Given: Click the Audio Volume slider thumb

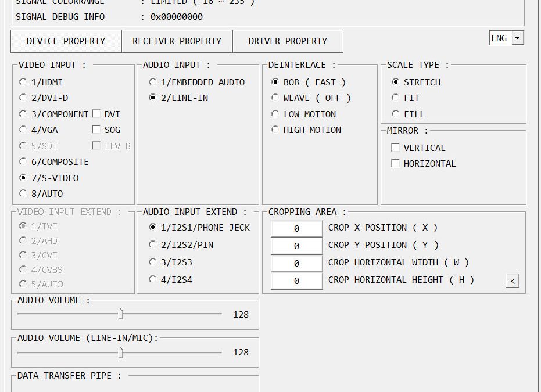Looking at the screenshot, I should coord(121,314).
